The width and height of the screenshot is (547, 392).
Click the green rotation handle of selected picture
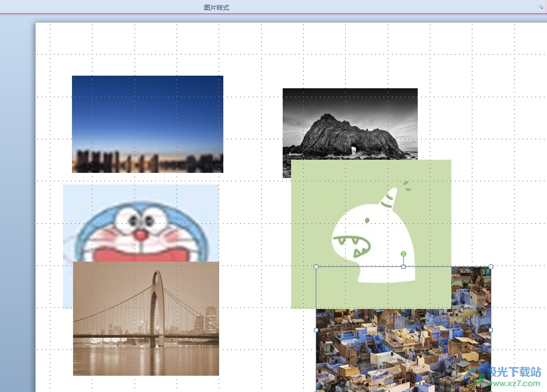[x=403, y=254]
